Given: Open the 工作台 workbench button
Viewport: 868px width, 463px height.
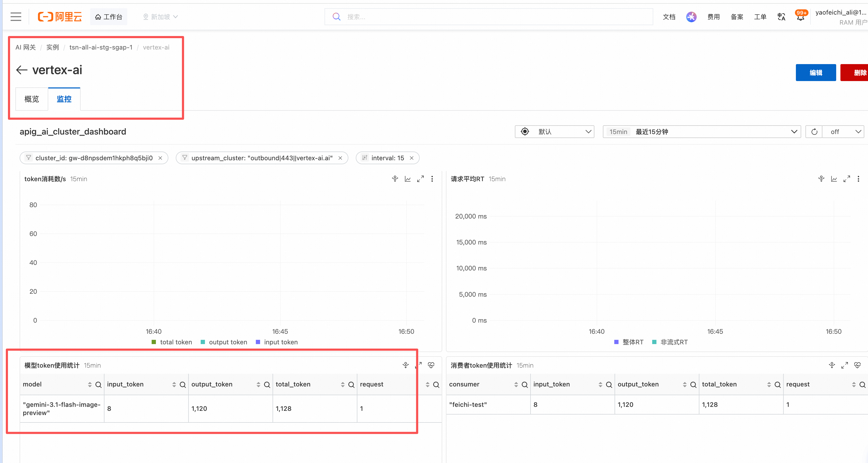Looking at the screenshot, I should point(108,16).
